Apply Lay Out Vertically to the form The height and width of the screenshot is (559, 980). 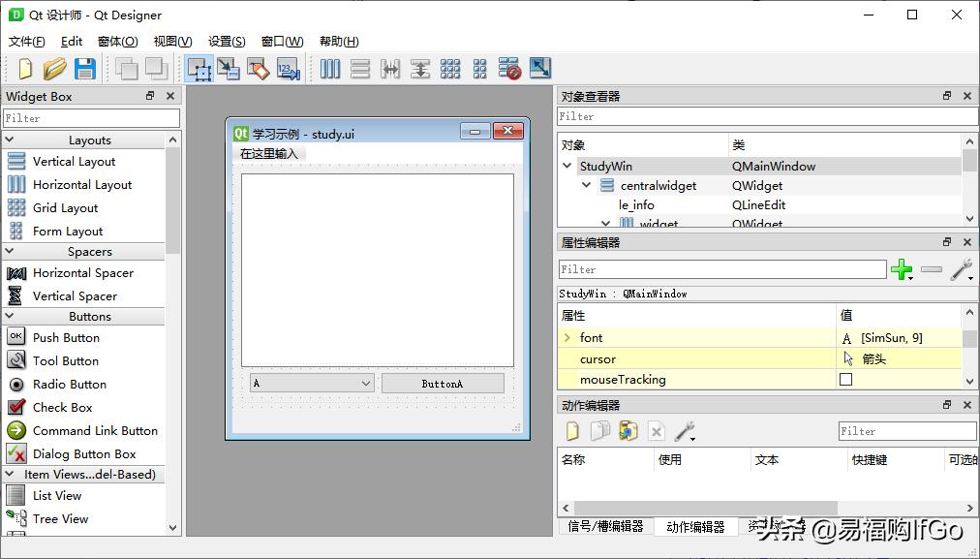tap(359, 69)
